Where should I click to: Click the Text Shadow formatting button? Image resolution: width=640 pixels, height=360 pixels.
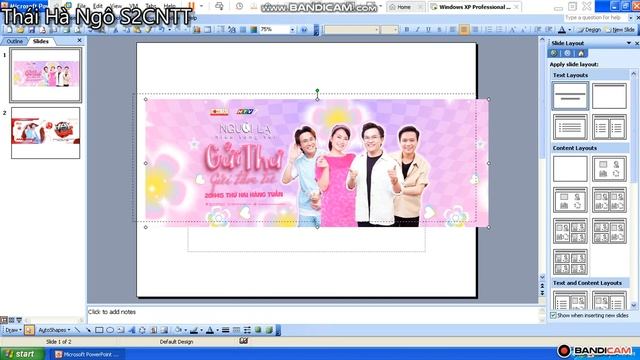click(439, 30)
